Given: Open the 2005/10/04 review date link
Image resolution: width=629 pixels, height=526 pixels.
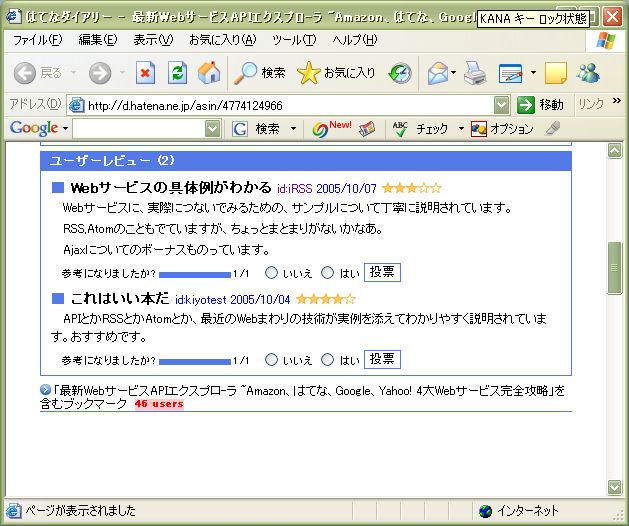Looking at the screenshot, I should coord(260,299).
